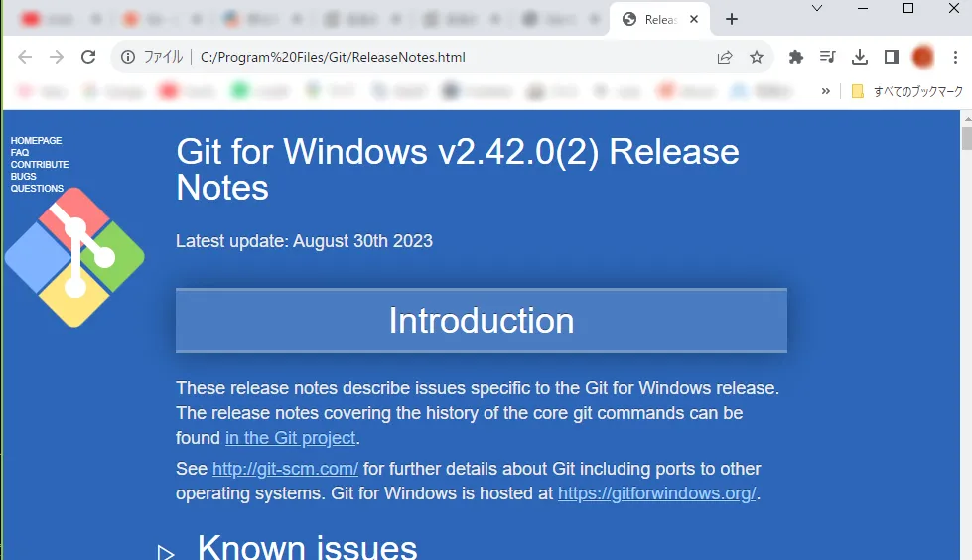Open the Chrome three-dot menu

955,57
